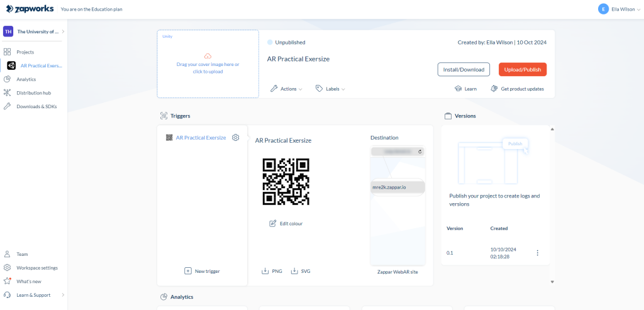
Task: Click the QR code image
Action: [x=286, y=182]
